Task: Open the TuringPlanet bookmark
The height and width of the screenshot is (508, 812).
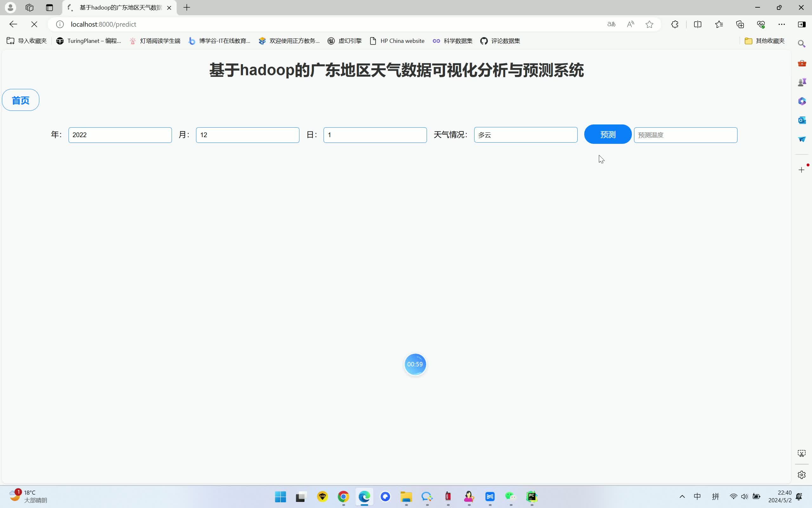Action: pyautogui.click(x=88, y=41)
